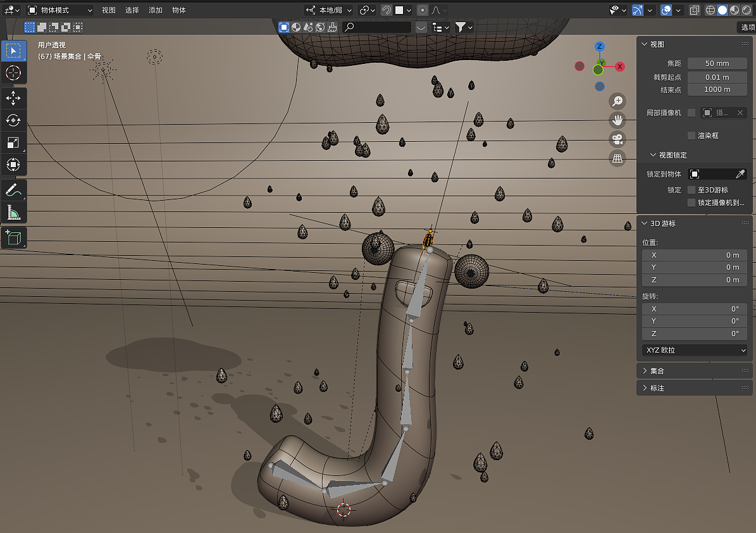The image size is (756, 533).
Task: Click eyedropper next to 锁定到物体
Action: point(740,173)
